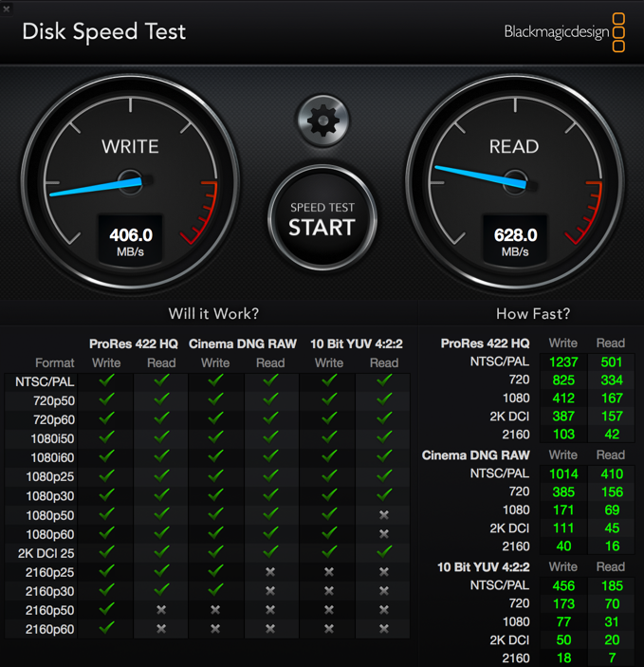Select the 2K DCI 25 format row label
This screenshot has height=667, width=644.
click(x=46, y=553)
